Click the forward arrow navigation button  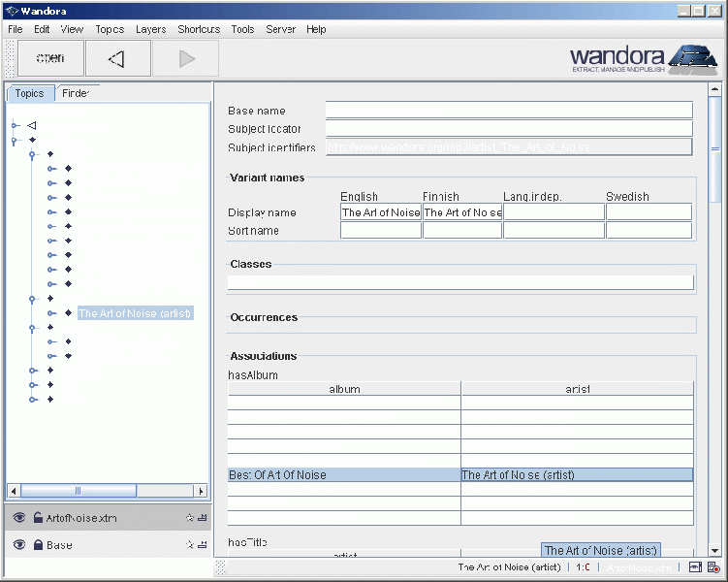click(186, 59)
